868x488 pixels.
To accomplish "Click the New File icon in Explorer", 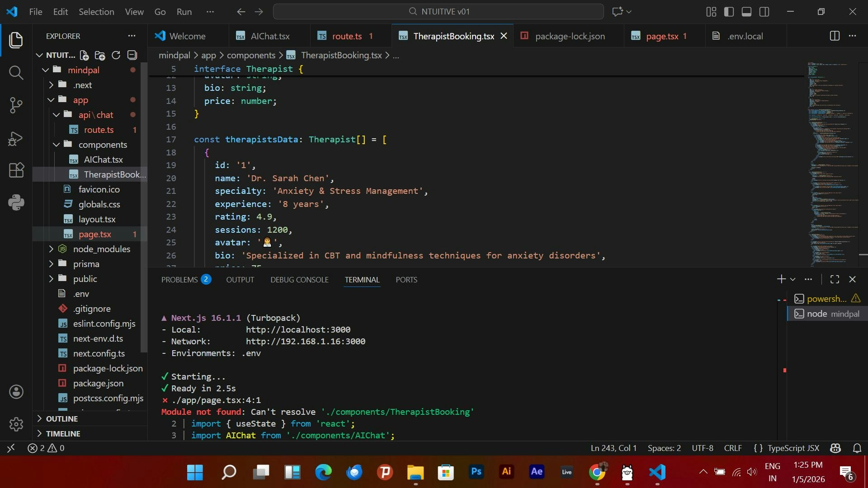I will pos(84,55).
